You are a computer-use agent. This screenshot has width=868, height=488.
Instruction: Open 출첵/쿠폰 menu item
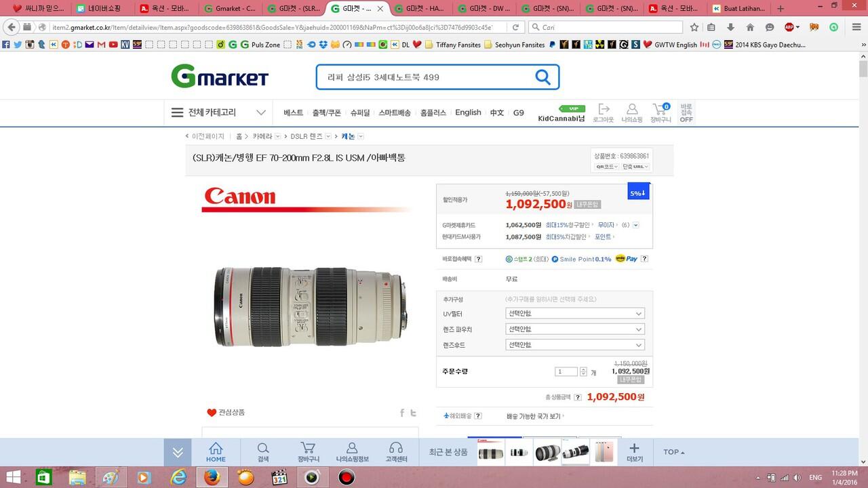coord(326,113)
